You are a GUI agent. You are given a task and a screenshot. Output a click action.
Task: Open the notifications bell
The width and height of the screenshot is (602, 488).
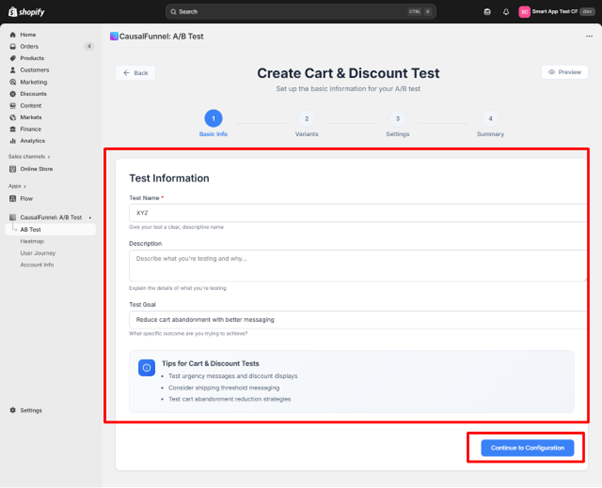click(505, 12)
